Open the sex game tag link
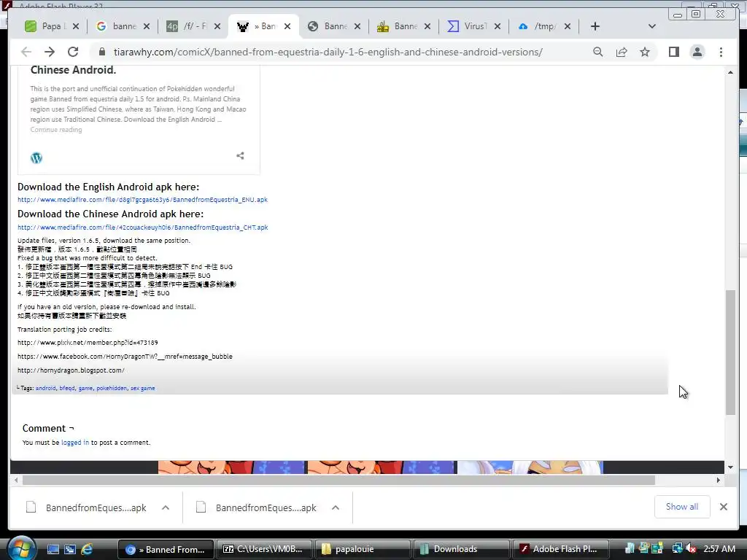Image resolution: width=747 pixels, height=560 pixels. point(142,388)
